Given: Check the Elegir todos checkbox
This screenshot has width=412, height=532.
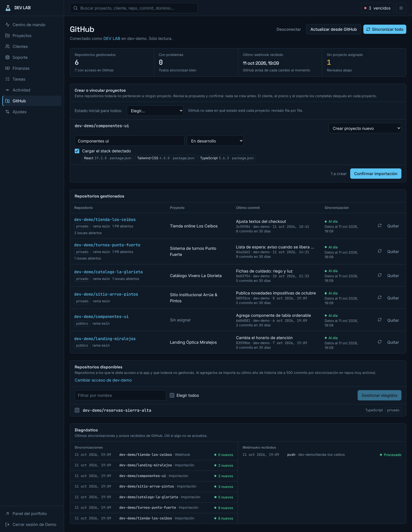Looking at the screenshot, I should click(x=172, y=395).
